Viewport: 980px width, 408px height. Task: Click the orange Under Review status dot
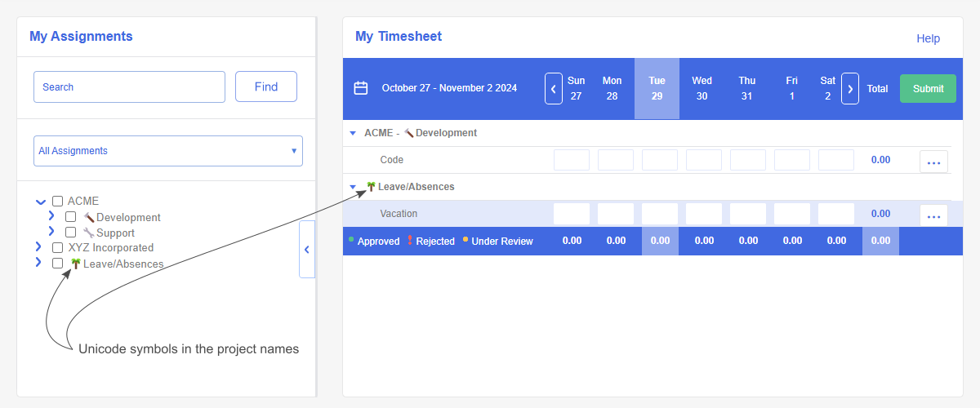[x=465, y=240]
